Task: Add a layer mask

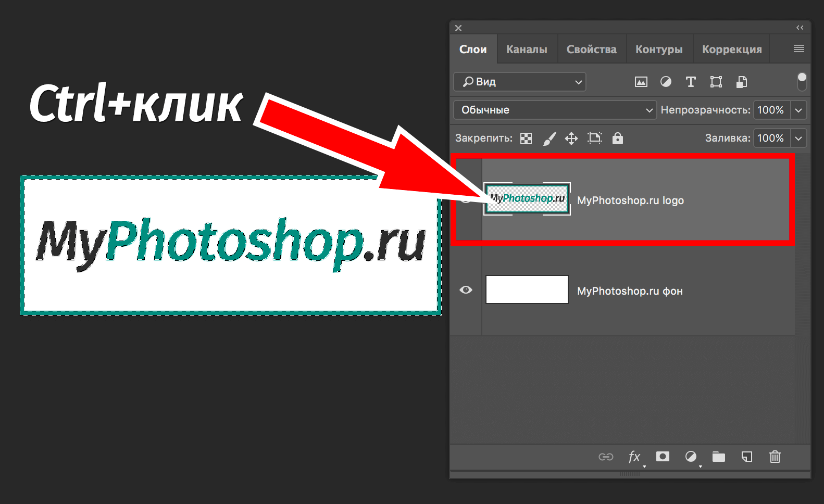Action: tap(663, 457)
